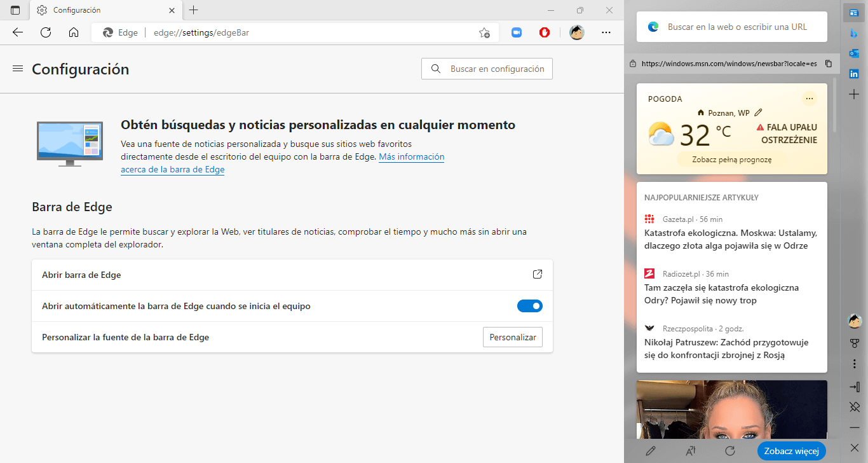Select the news feed icon in Edge bar

point(854,13)
